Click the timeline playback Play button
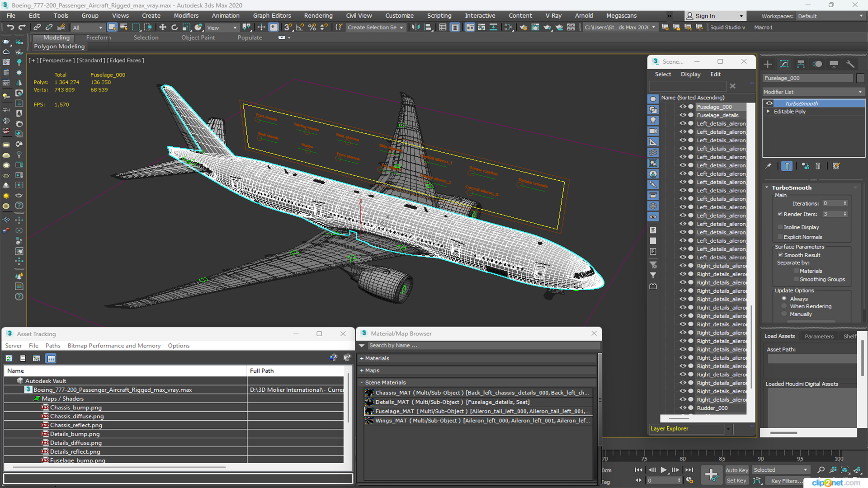Screen dimensions: 868x488 [x=664, y=470]
